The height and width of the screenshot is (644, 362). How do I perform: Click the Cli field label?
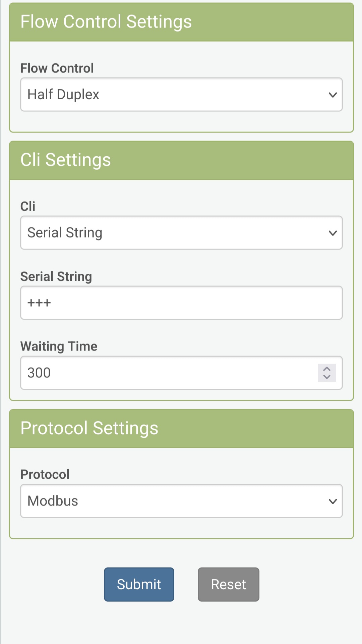28,206
